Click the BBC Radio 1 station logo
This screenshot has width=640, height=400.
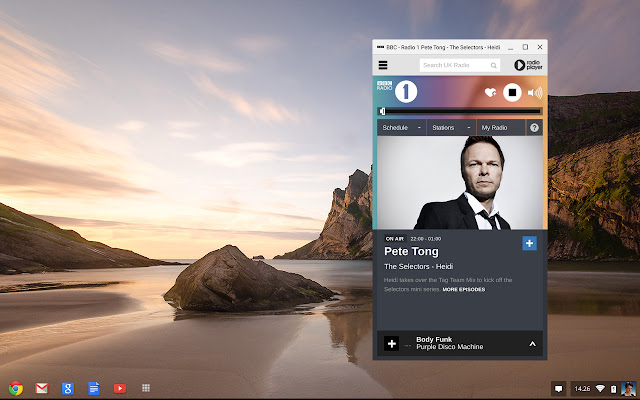pyautogui.click(x=398, y=91)
